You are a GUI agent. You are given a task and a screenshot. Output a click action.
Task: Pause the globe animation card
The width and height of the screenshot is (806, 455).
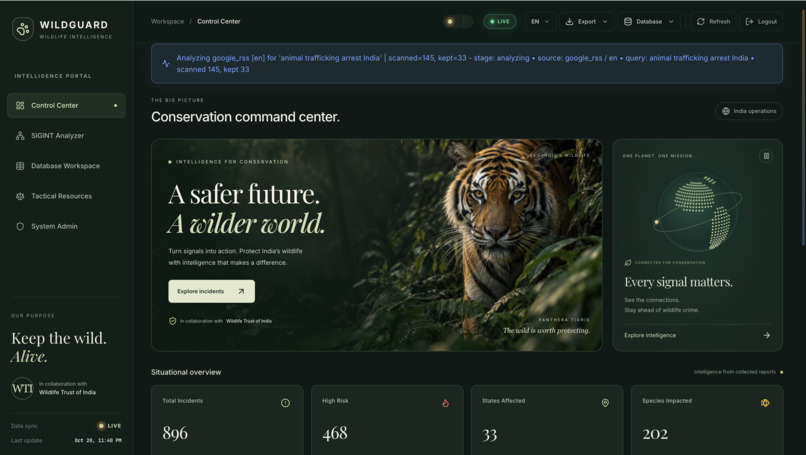coord(766,156)
